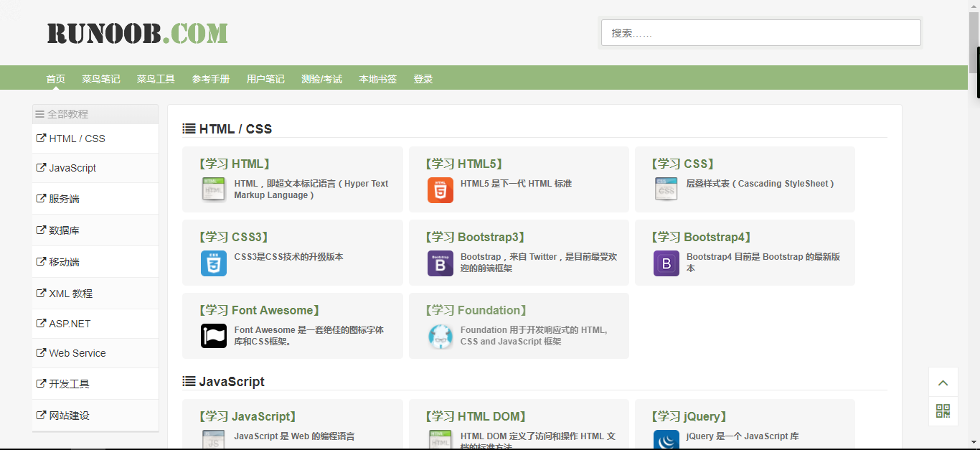Click the CSS3 blue shield icon
The height and width of the screenshot is (450, 980).
[x=214, y=263]
